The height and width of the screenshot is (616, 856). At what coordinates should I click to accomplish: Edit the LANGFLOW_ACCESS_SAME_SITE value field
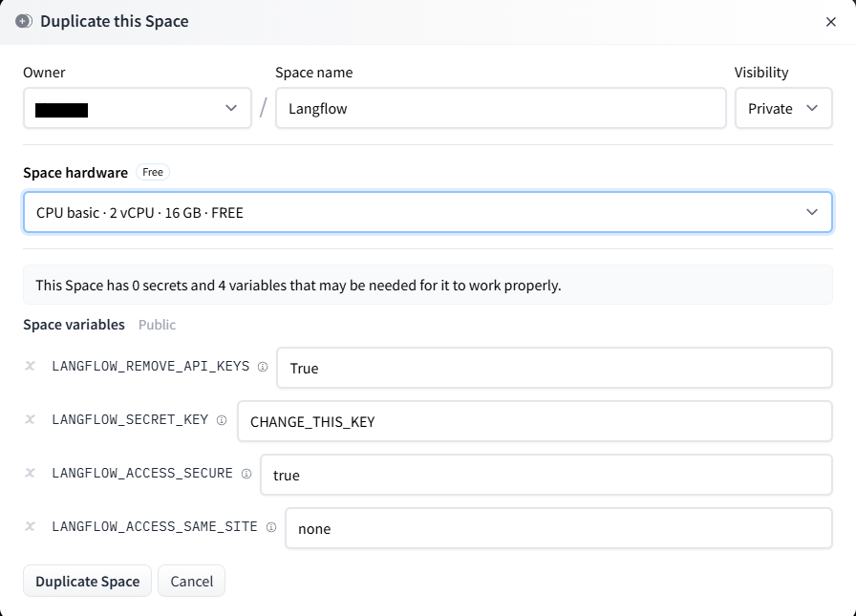pos(559,528)
